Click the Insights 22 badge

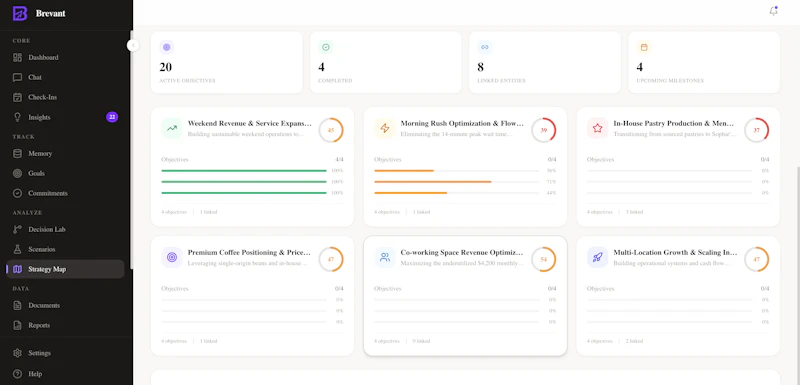click(112, 117)
